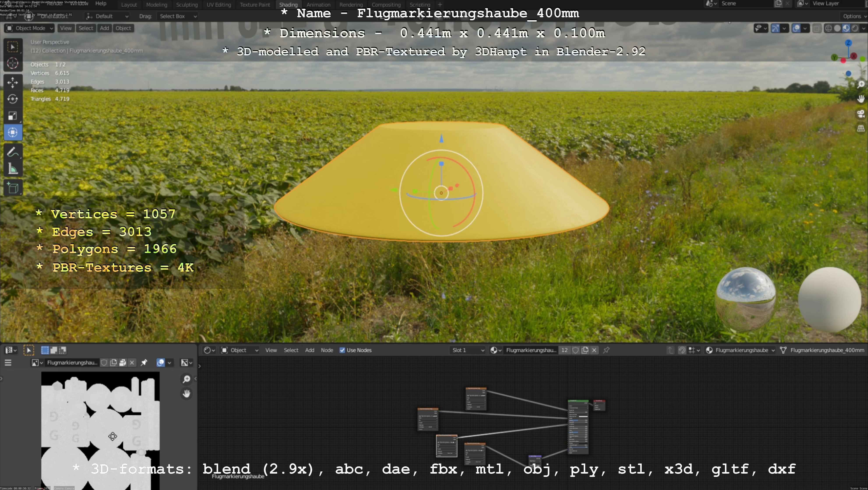This screenshot has width=868, height=490.
Task: Open the node editor Node menu
Action: pyautogui.click(x=327, y=350)
